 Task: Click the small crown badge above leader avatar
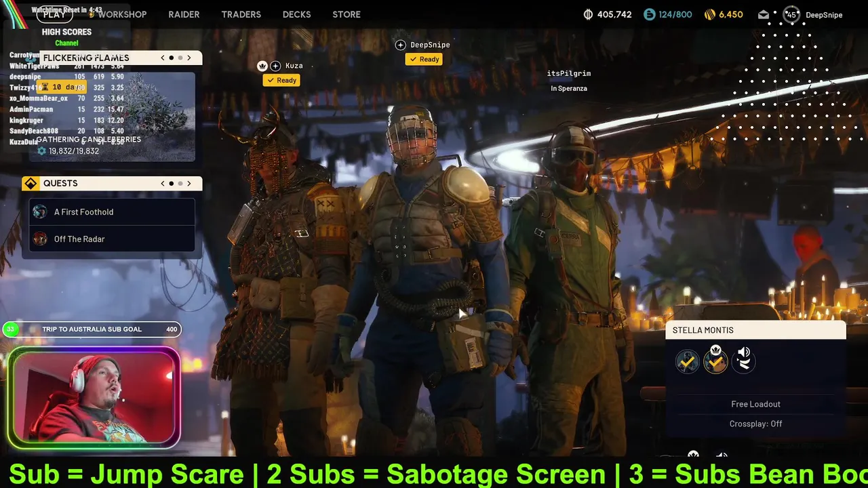tap(715, 349)
